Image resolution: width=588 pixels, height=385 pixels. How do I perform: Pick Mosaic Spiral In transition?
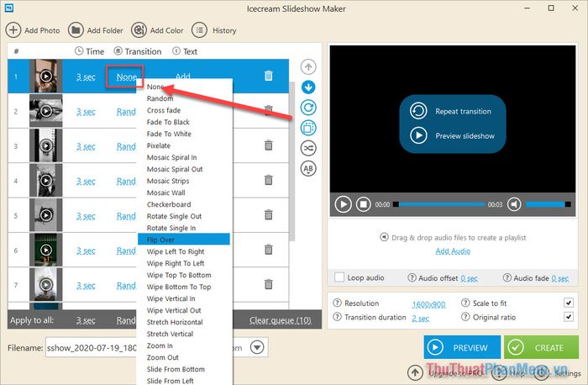[x=184, y=157]
